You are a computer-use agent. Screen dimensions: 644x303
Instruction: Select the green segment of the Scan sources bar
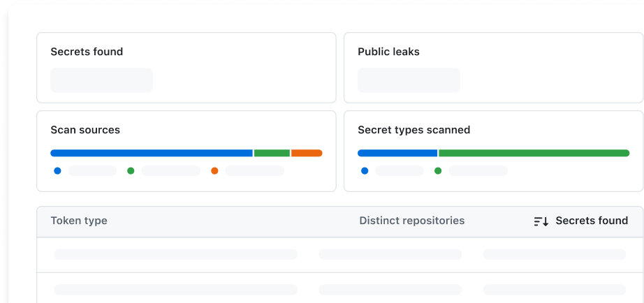click(x=272, y=153)
